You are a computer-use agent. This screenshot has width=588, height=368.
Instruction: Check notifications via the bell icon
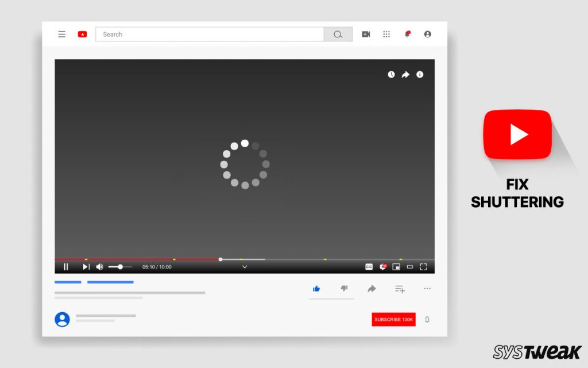tap(407, 34)
